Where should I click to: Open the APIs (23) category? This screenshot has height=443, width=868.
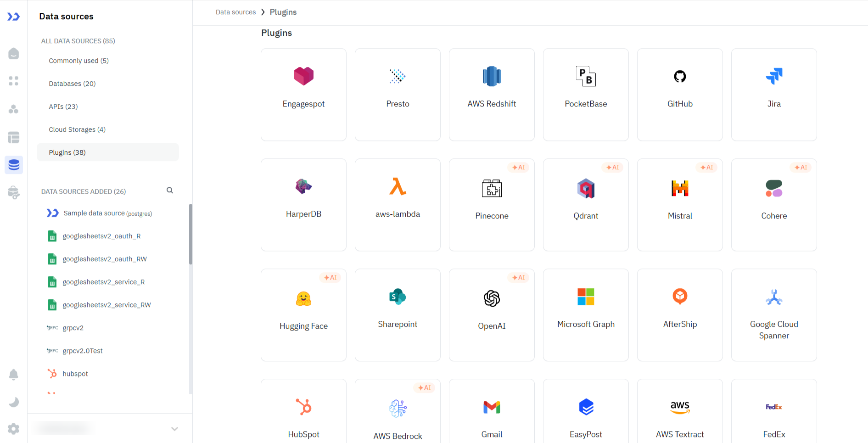(108, 107)
